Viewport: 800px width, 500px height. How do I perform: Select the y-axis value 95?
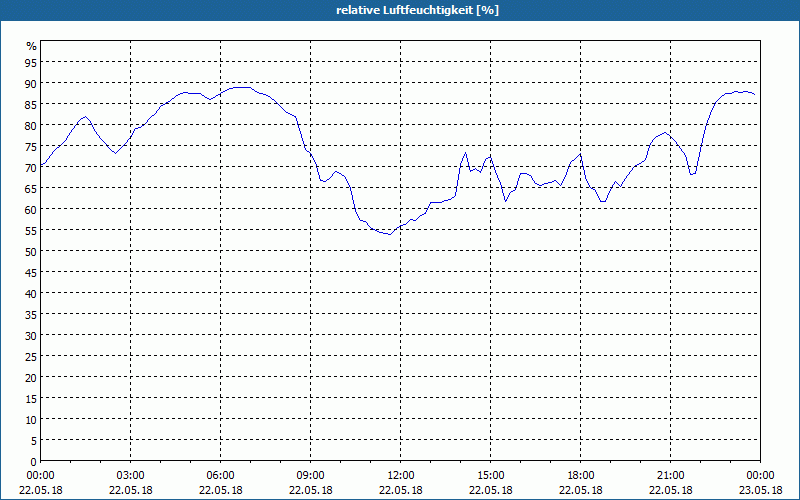coord(31,62)
